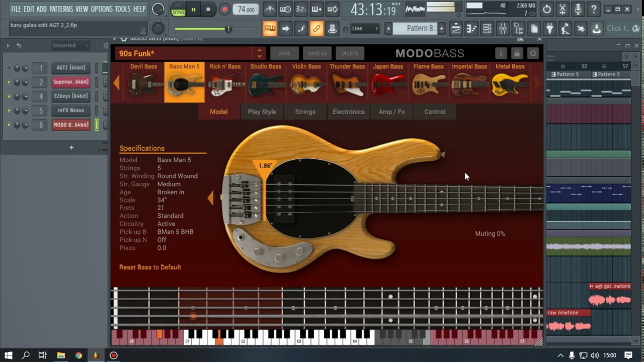Toggle wait for input to start playing
Image resolution: width=644 pixels, height=362 pixels.
[x=285, y=10]
